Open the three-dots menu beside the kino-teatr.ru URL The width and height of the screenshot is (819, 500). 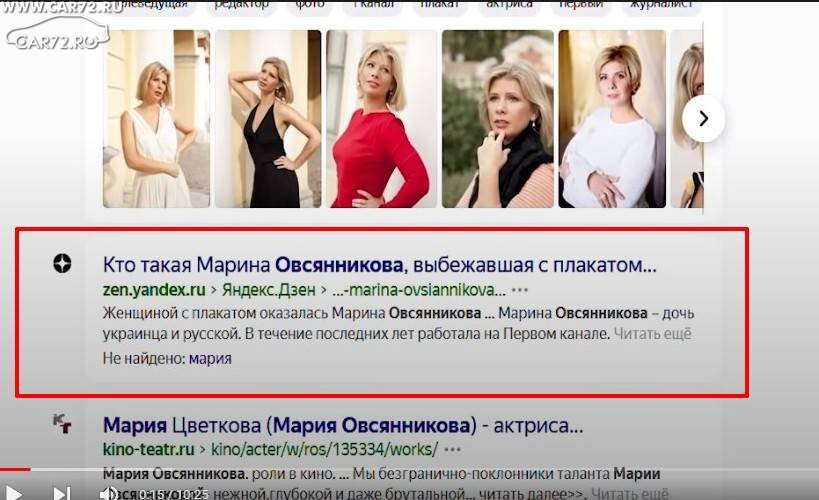pos(452,449)
